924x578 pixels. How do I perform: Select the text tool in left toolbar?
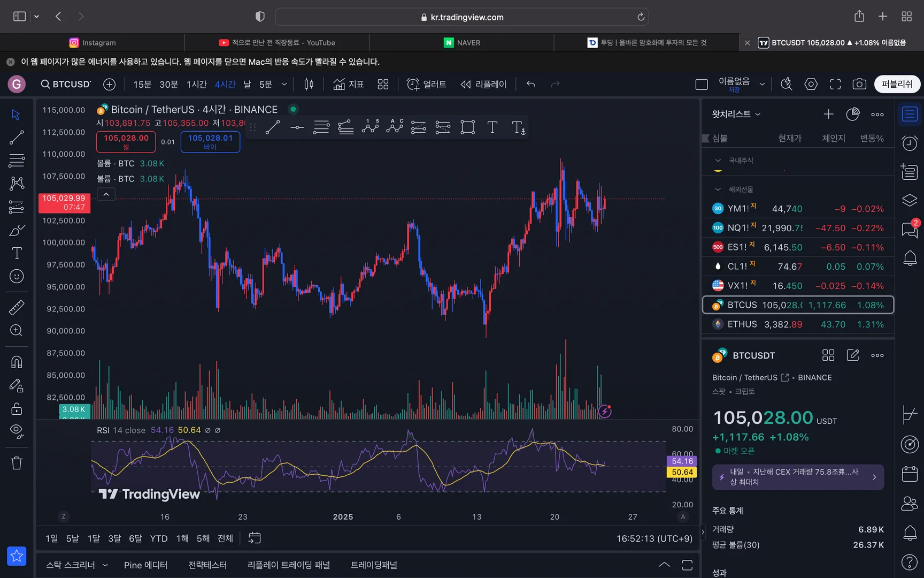click(17, 253)
